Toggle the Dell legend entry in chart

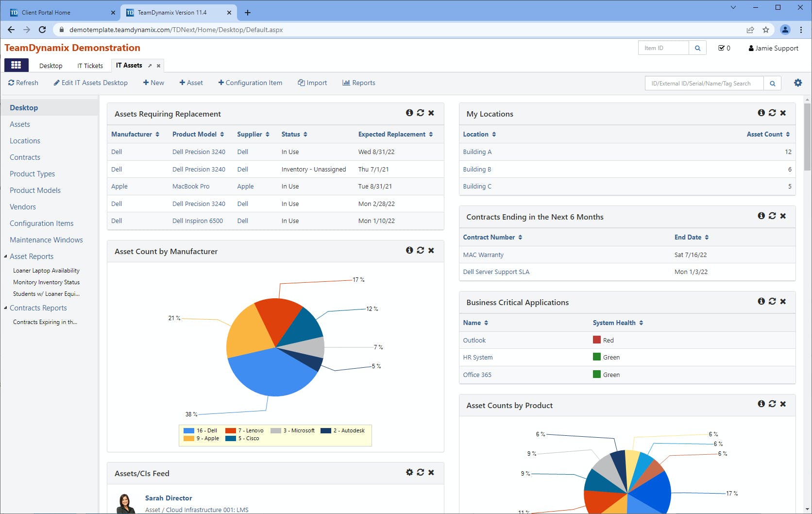point(201,430)
